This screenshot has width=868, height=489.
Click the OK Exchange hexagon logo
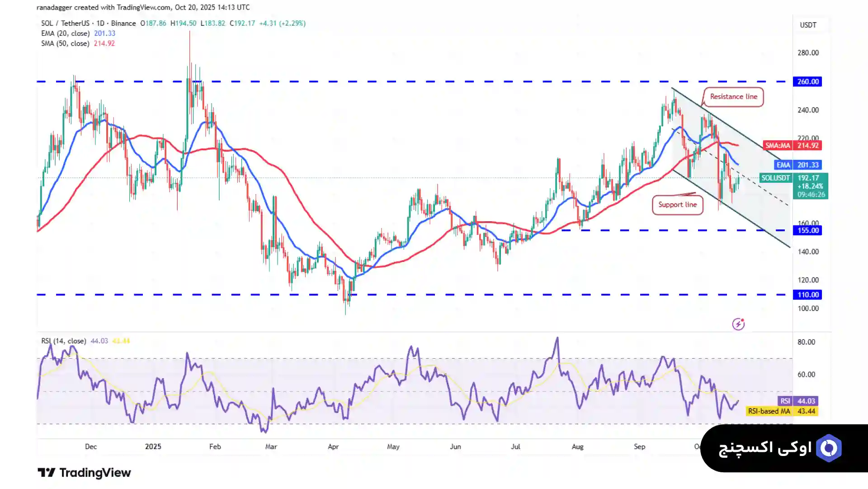coord(829,448)
